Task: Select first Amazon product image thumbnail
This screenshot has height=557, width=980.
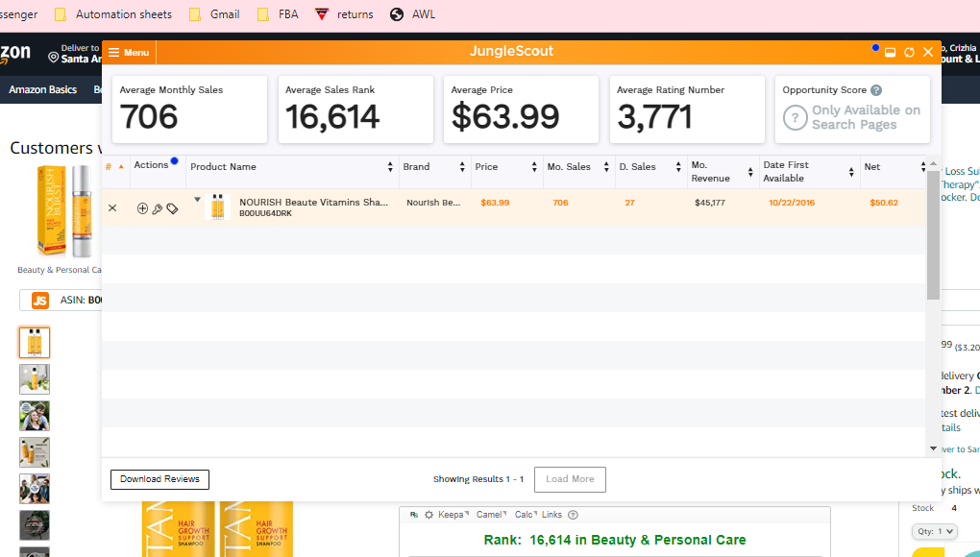Action: click(x=35, y=342)
